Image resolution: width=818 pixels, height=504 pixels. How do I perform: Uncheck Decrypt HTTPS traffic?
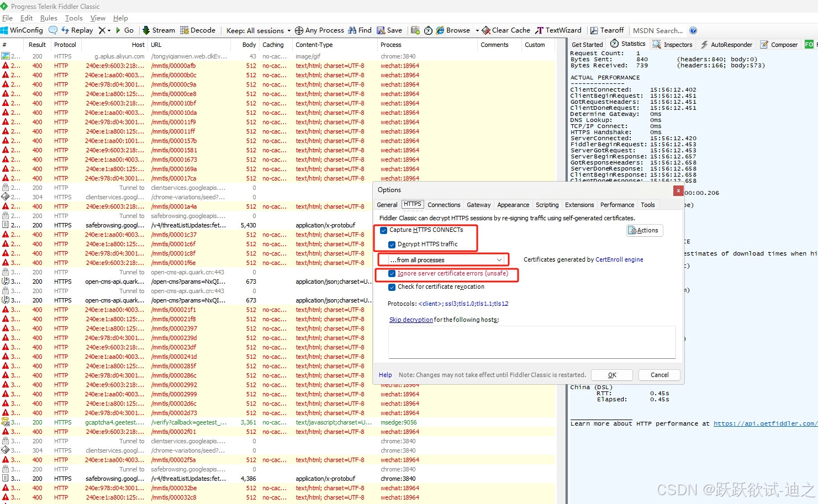pos(392,245)
